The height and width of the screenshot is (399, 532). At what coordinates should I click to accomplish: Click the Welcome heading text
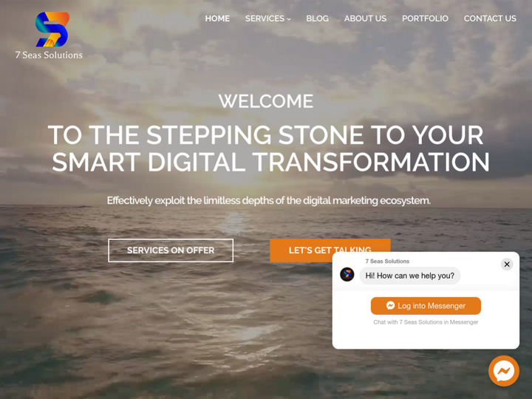pos(266,101)
